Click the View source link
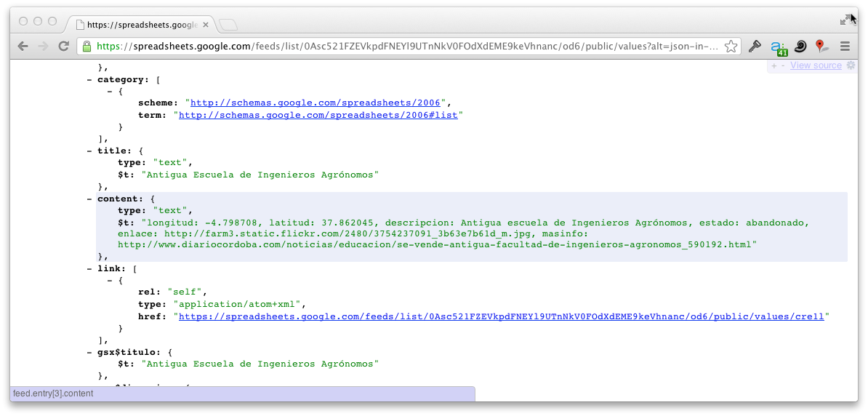868x416 pixels. coord(816,65)
